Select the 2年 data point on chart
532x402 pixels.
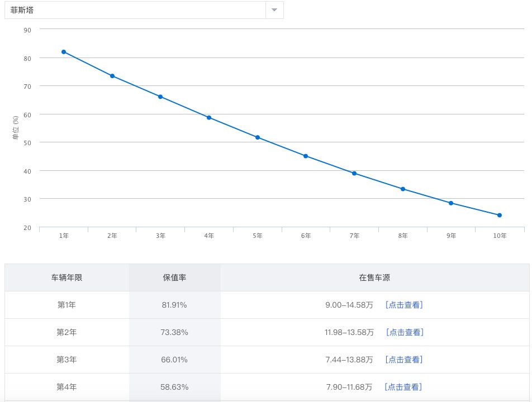(112, 76)
